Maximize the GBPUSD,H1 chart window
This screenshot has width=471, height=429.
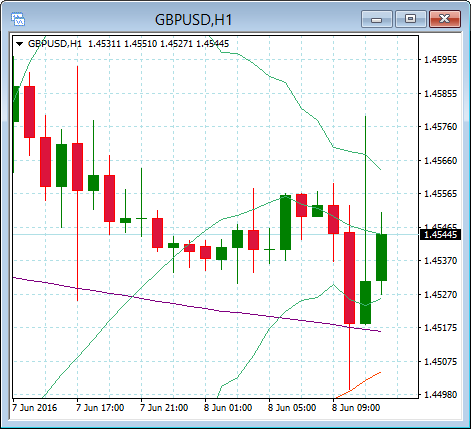click(x=411, y=19)
